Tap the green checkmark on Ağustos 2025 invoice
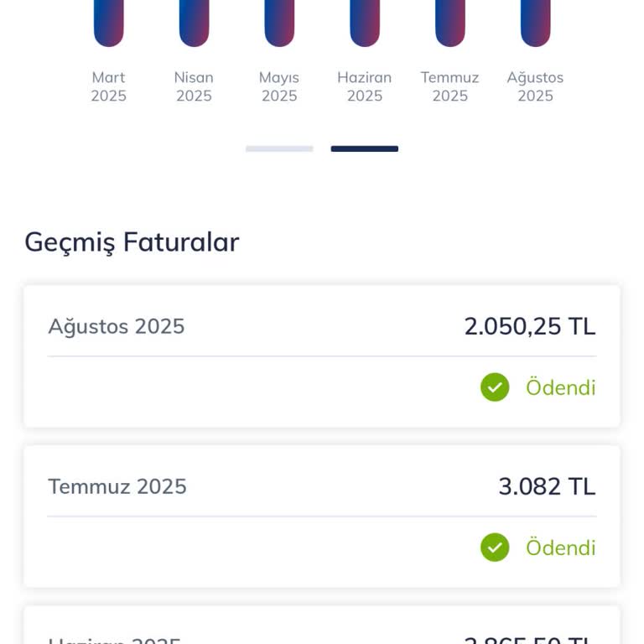 pos(495,387)
